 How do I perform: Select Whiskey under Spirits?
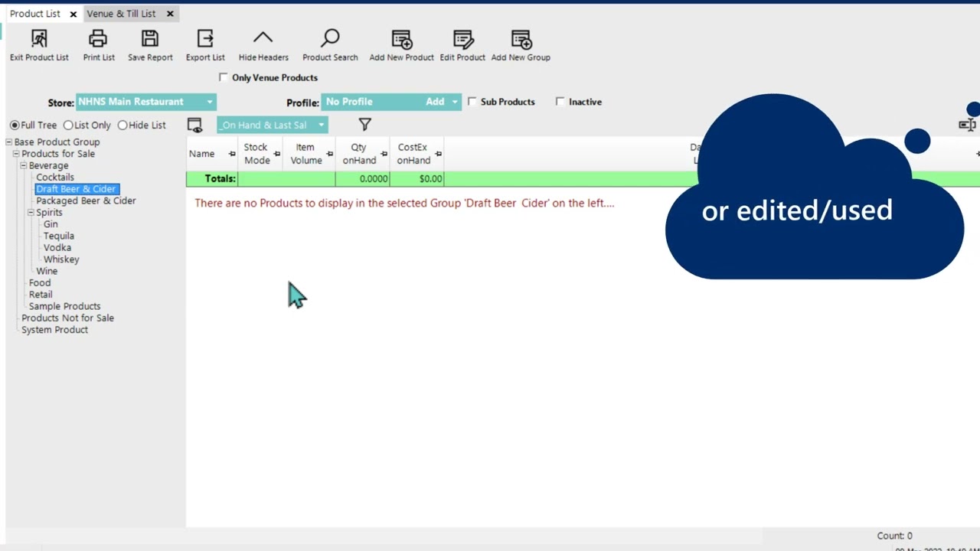[61, 259]
